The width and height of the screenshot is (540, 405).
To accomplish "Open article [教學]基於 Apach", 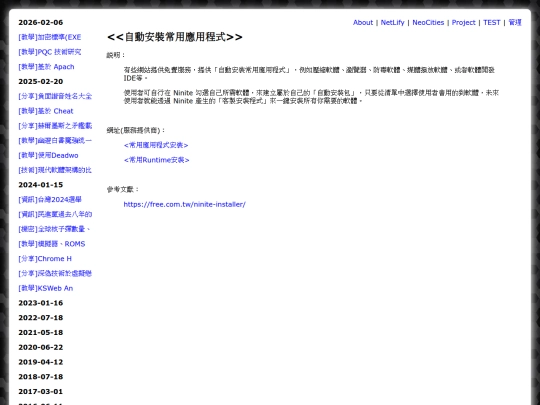I will pyautogui.click(x=46, y=67).
